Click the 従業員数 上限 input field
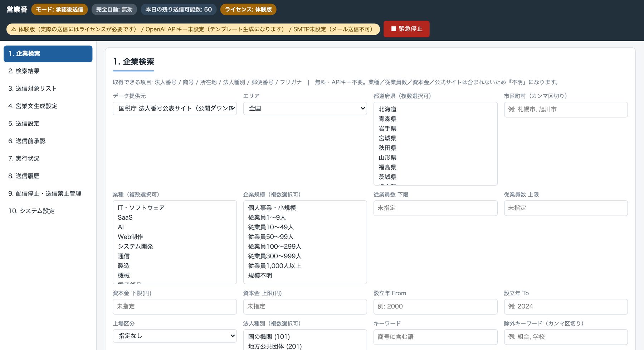The width and height of the screenshot is (644, 350). point(566,208)
